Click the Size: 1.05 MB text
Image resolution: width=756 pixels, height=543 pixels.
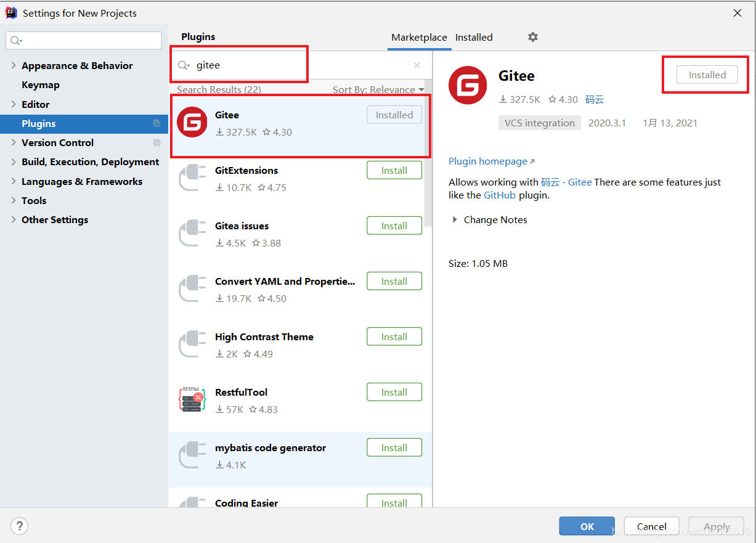pos(478,263)
